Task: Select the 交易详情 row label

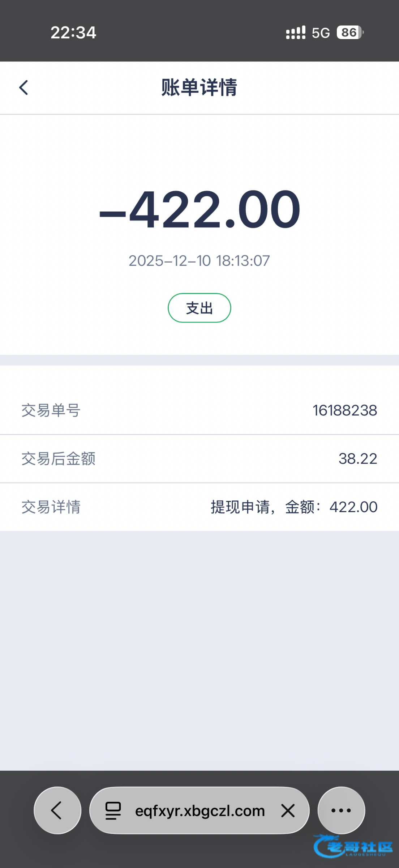Action: pos(51,507)
